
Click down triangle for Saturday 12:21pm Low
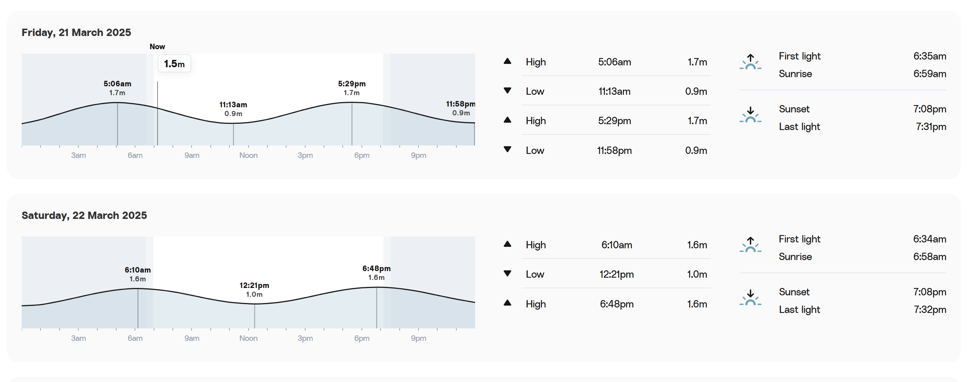coord(507,273)
